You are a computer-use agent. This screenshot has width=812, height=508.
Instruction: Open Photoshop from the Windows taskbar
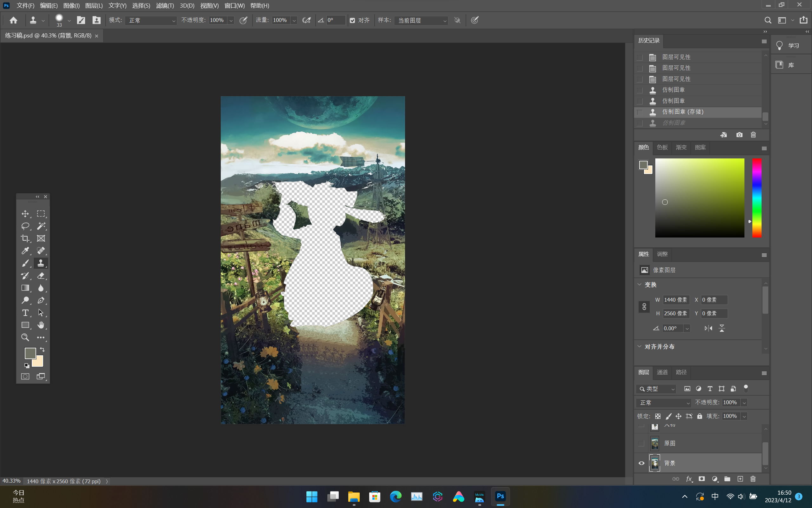[500, 496]
